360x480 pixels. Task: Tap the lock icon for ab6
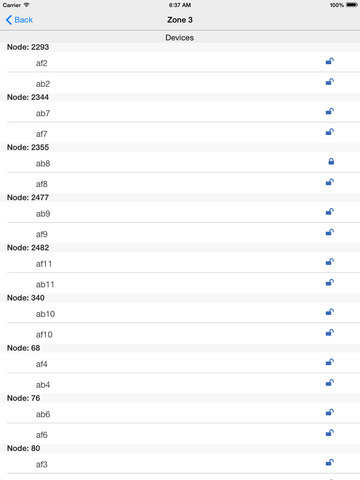(330, 412)
